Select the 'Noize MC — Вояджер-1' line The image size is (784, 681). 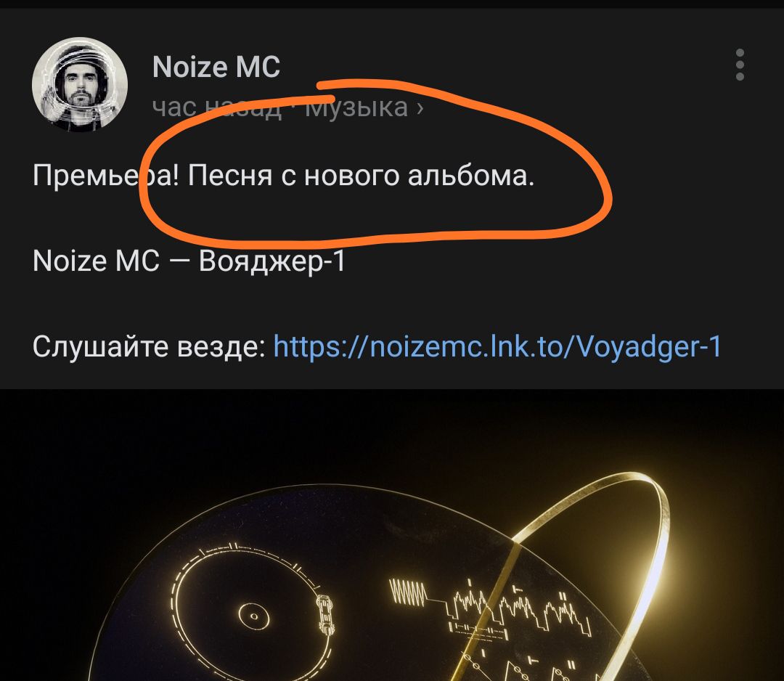[x=189, y=261]
